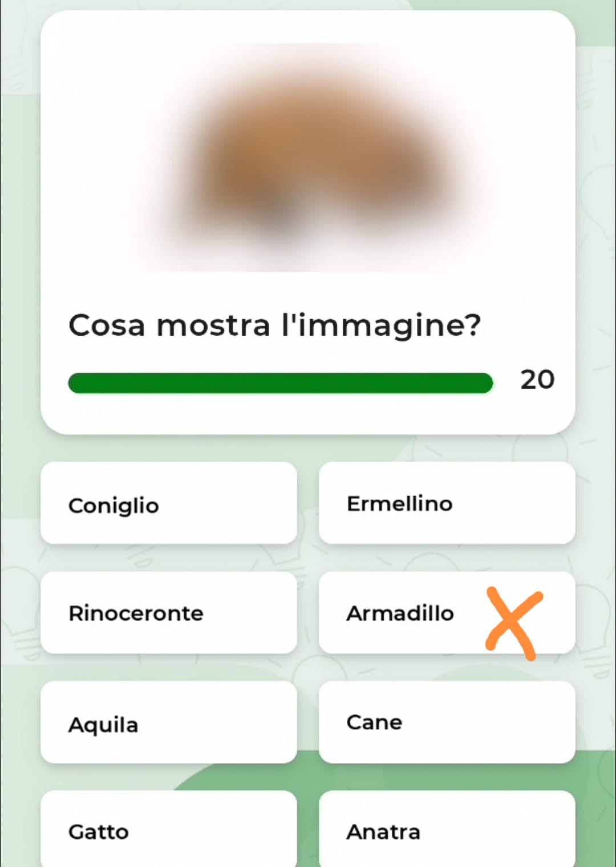Click the white question card below the timer bar
The image size is (616, 867).
[308, 414]
